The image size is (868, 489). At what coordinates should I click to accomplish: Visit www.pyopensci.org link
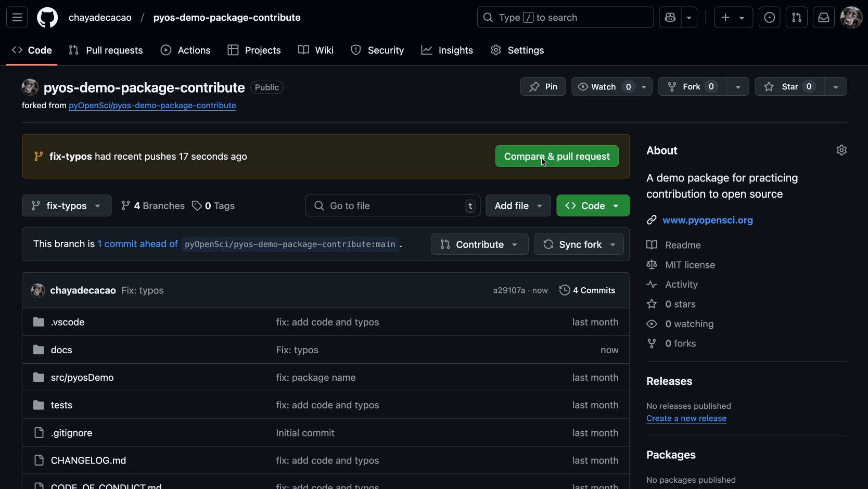(x=708, y=221)
